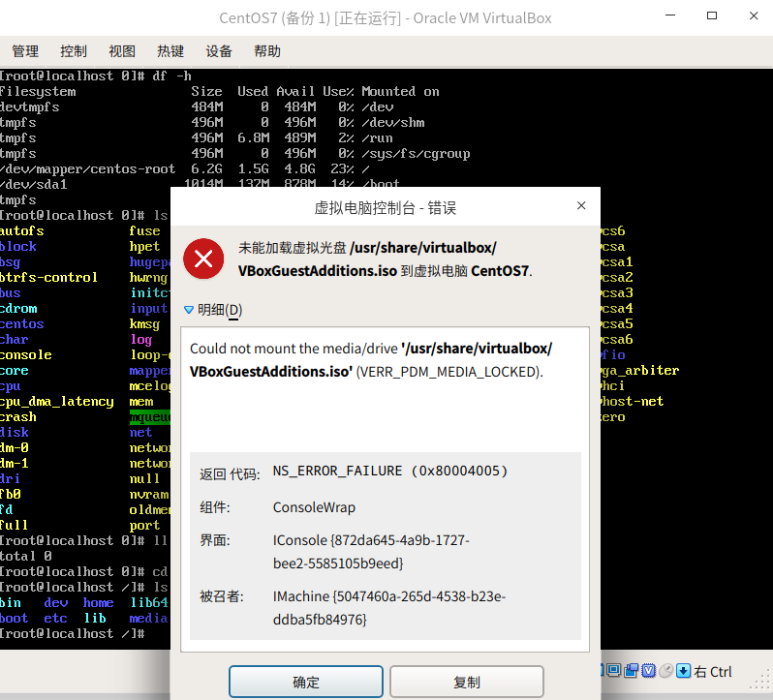The image size is (773, 700).
Task: Click the dm-0 entry in the terminal listing
Action: 15,447
